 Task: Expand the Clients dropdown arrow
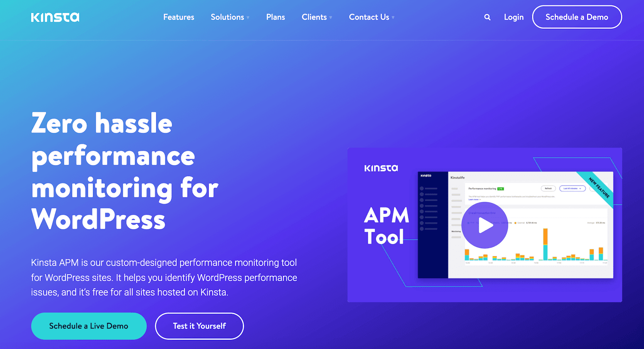point(331,18)
